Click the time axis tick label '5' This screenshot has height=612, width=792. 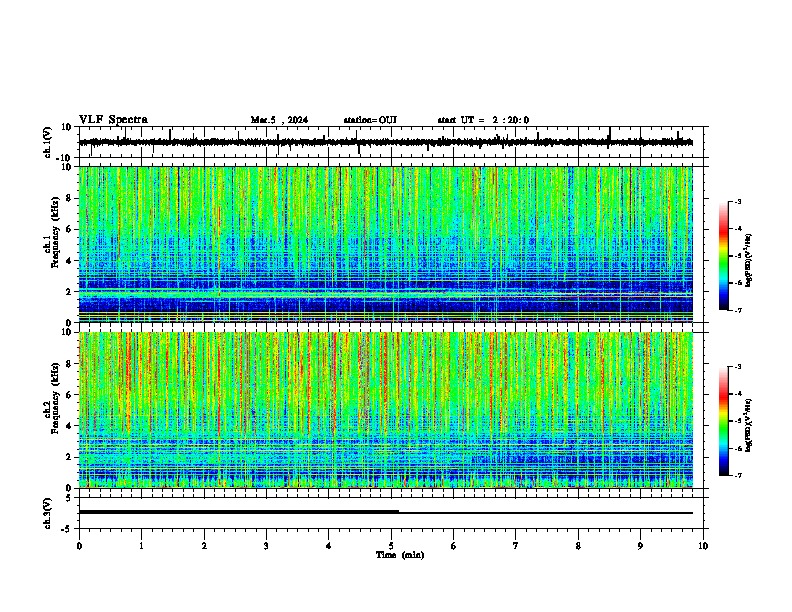coord(391,546)
